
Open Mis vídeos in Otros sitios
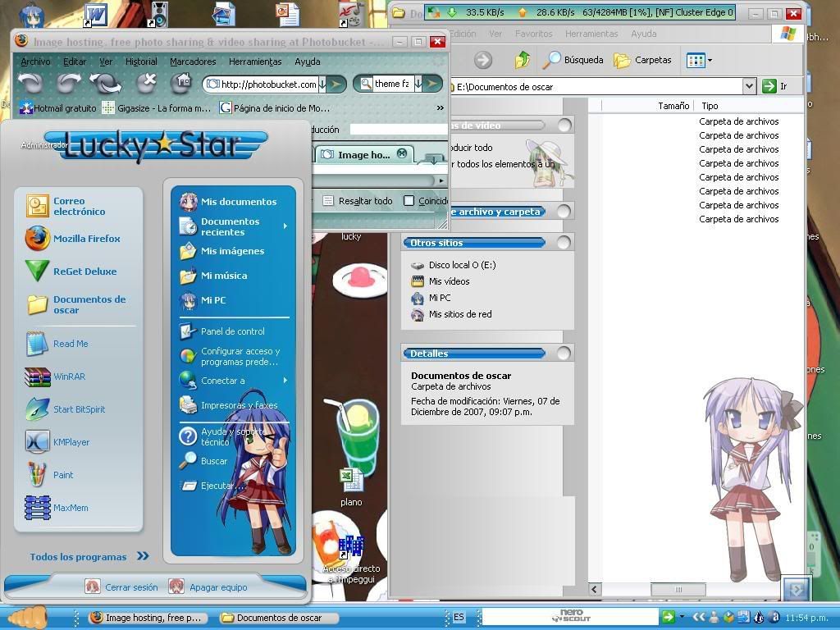click(x=441, y=281)
